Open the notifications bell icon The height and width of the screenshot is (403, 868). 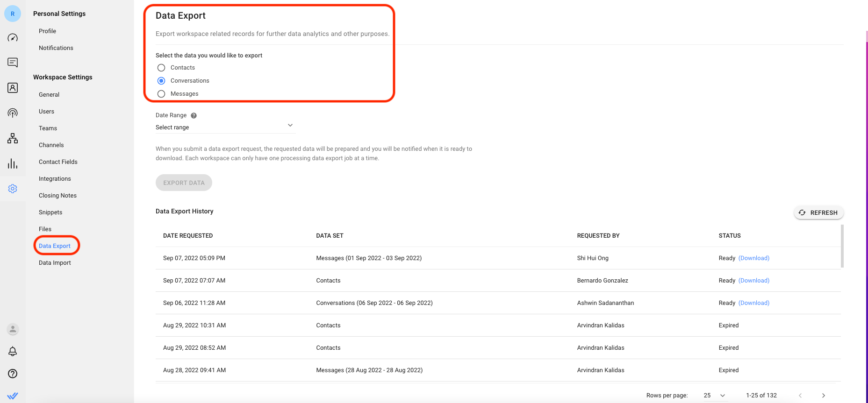tap(13, 351)
